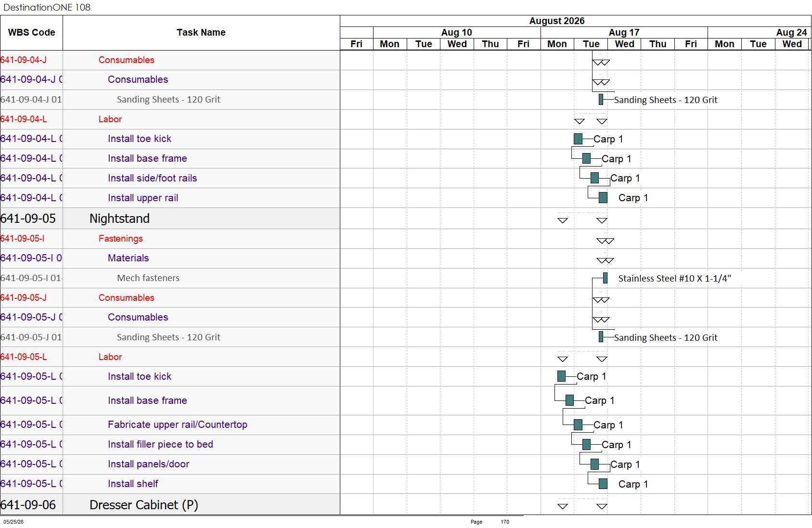Select the Fabricate upper rail/Countertop task
The image size is (812, 528).
178,425
